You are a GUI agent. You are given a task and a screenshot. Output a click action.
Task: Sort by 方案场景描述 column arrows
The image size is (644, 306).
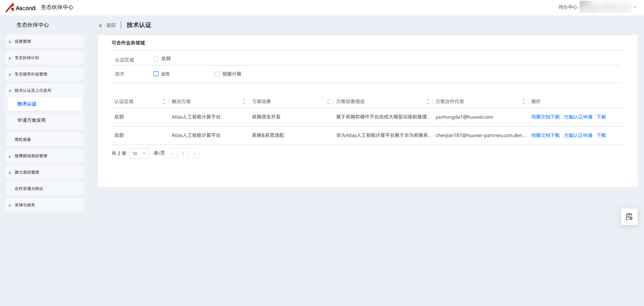click(428, 101)
